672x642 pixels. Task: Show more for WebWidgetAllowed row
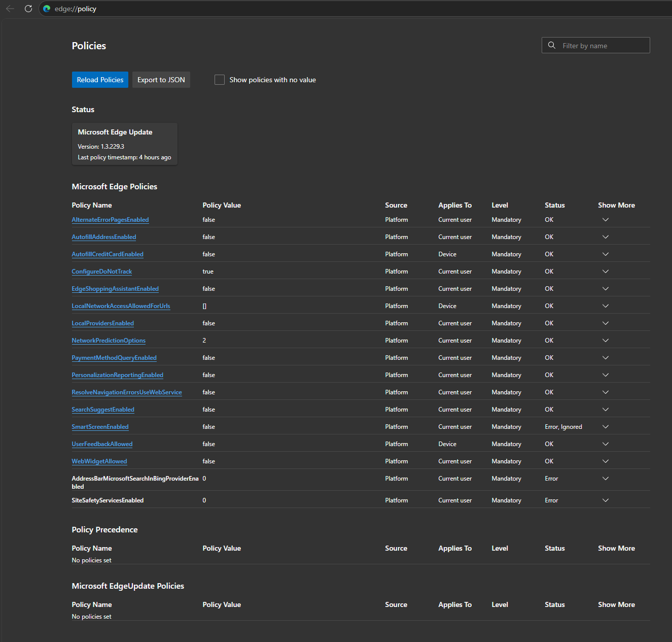[605, 461]
